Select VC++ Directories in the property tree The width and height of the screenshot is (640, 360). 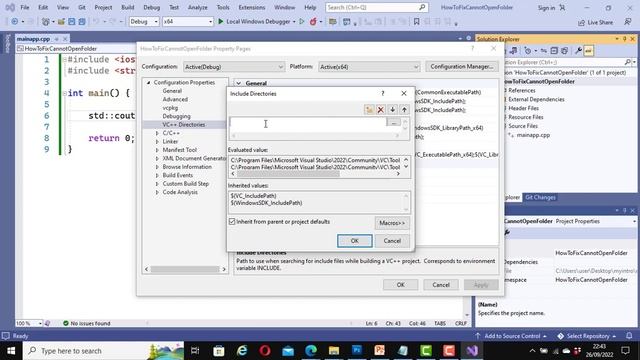click(x=184, y=124)
